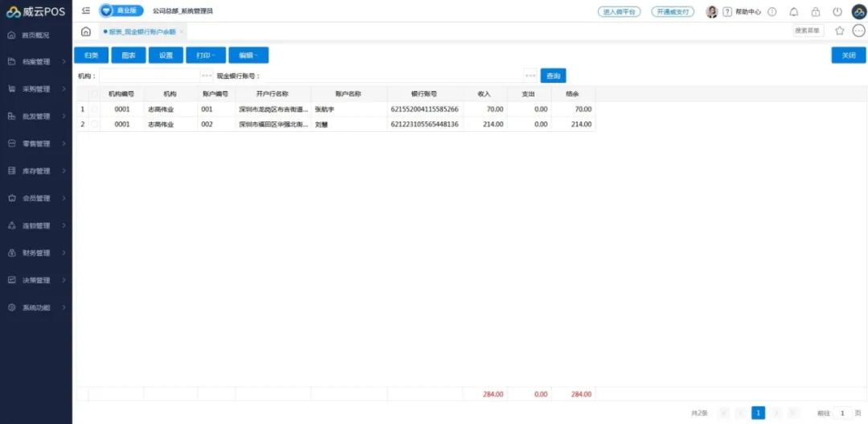Click the 零售管理 sidebar icon
This screenshot has height=424, width=868.
coord(11,143)
